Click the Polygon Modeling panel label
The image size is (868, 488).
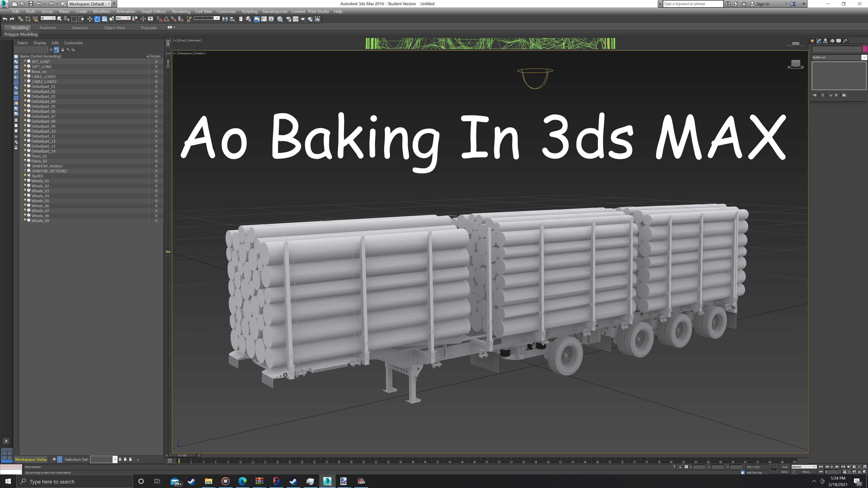21,34
